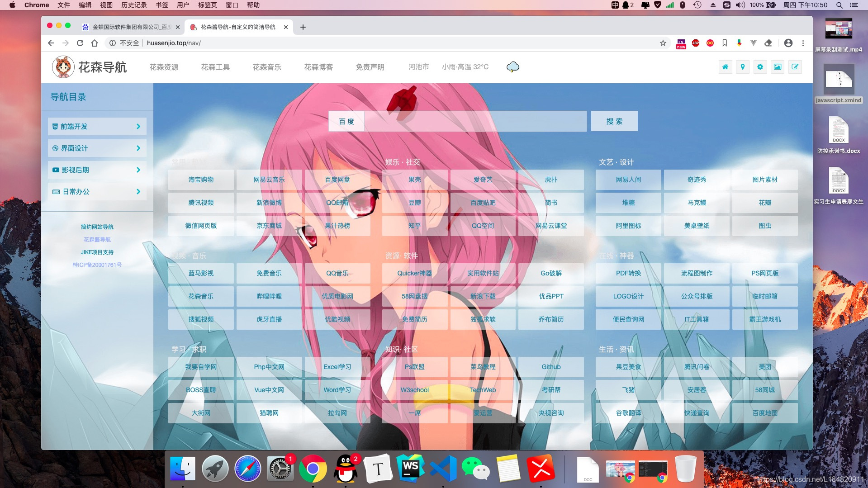This screenshot has height=488, width=868.
Task: Open Typora T icon in dock
Action: point(378,469)
